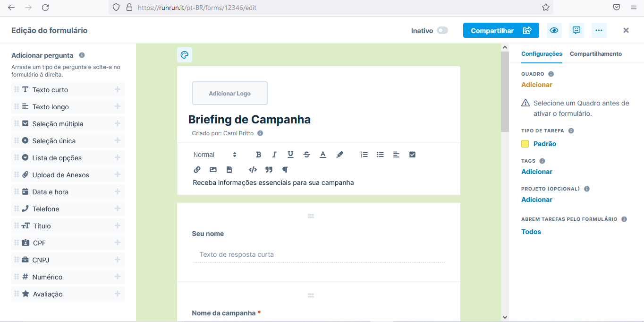The height and width of the screenshot is (322, 644).
Task: Show info tooltip next to TAGS
Action: [542, 161]
